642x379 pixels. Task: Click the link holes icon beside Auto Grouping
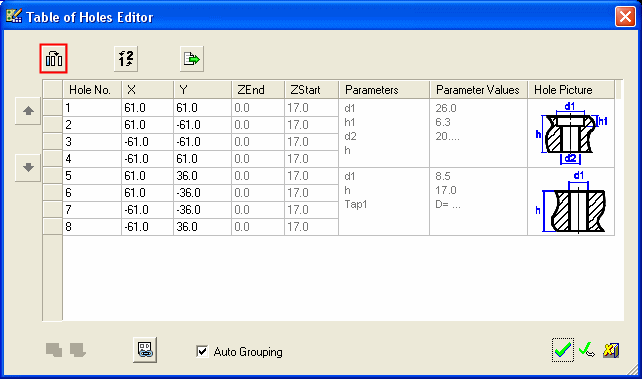tap(145, 350)
